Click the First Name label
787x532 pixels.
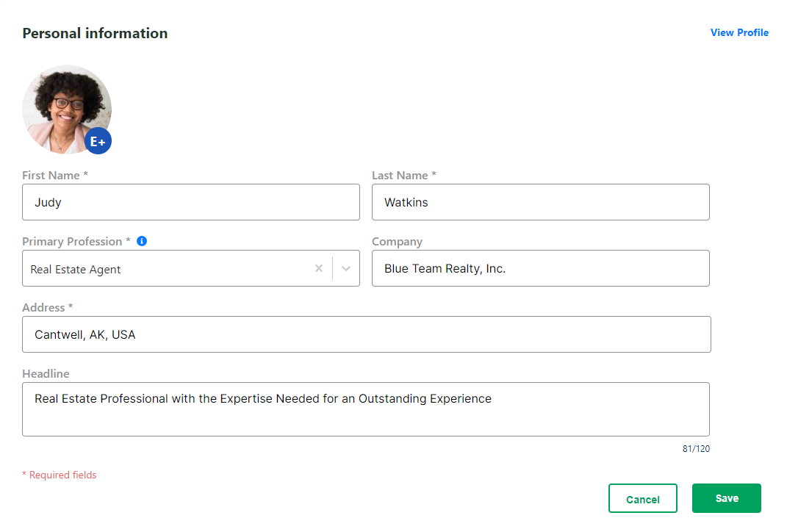click(x=55, y=176)
